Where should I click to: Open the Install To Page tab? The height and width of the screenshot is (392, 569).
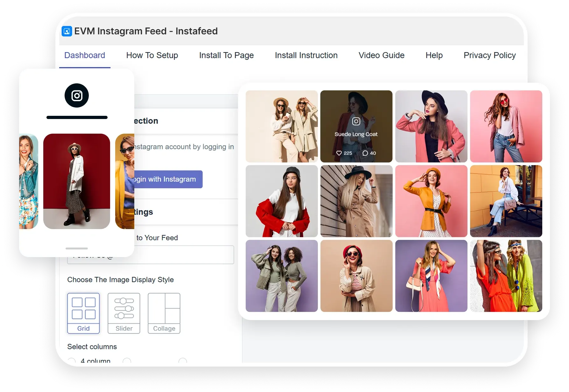(226, 55)
